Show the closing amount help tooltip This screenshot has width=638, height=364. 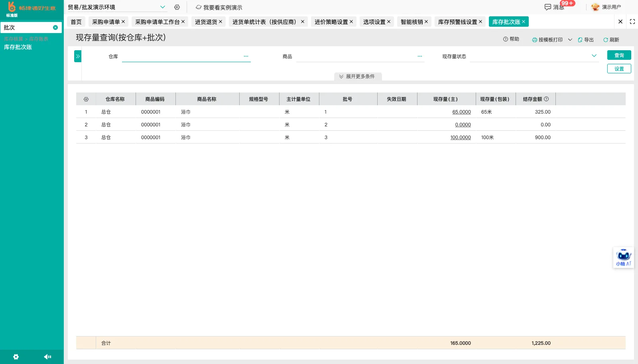pos(546,99)
